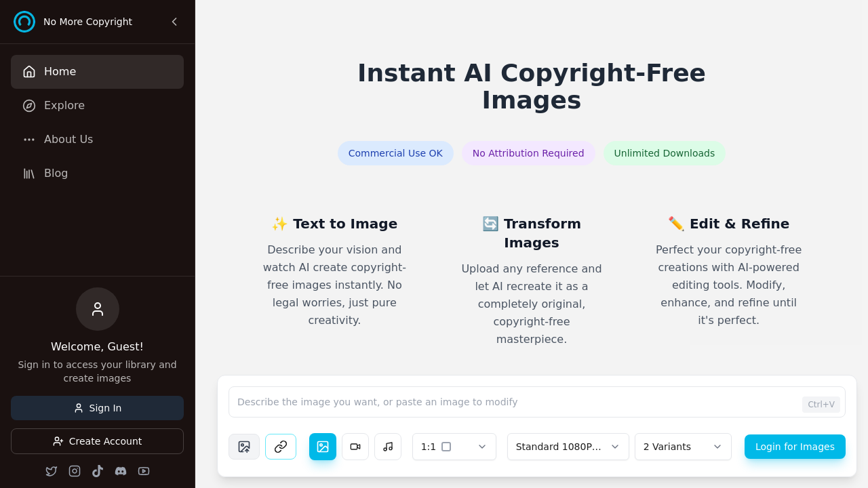Collapse the sidebar with the chevron

[174, 22]
